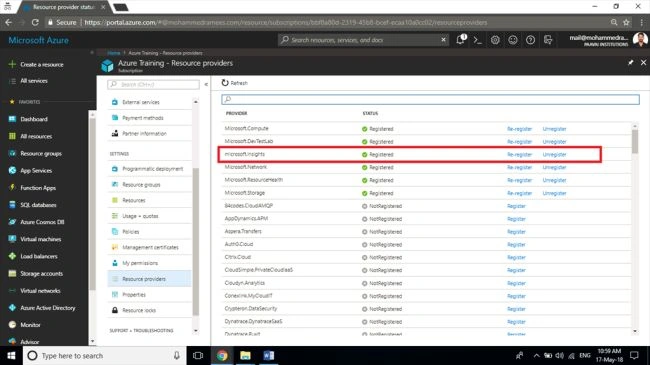This screenshot has width=650, height=365.
Task: Collapse the left favorites sidebar
Action: (x=92, y=53)
